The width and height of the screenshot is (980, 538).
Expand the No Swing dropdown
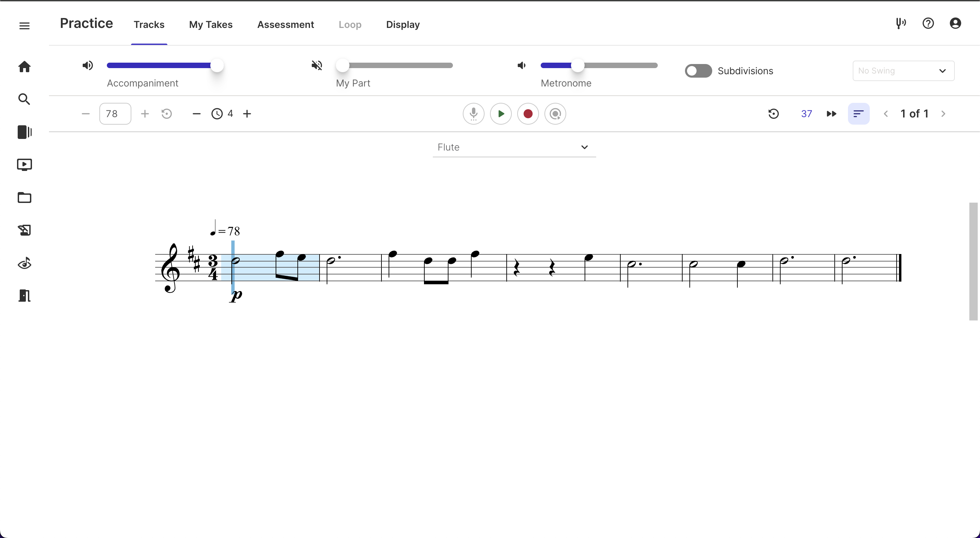903,71
